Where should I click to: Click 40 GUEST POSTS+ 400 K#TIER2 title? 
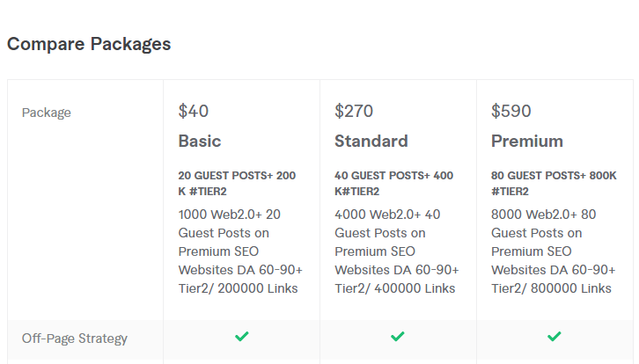click(x=393, y=183)
